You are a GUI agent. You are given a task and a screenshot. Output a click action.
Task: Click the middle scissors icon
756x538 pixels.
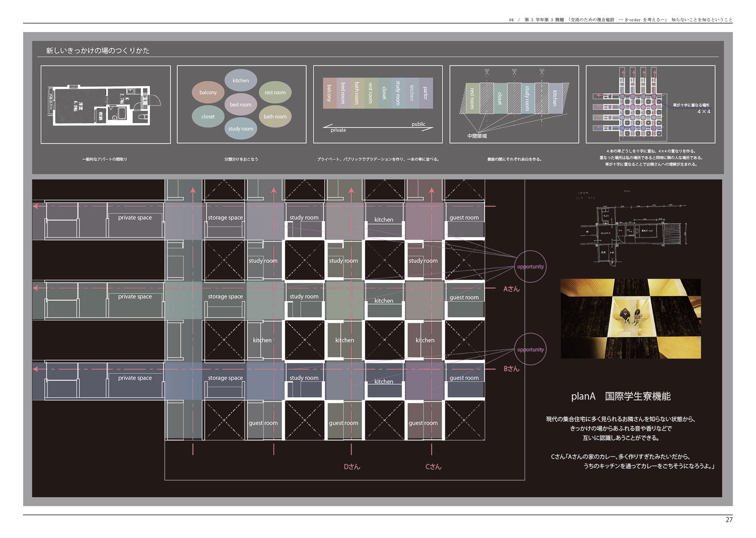pyautogui.click(x=514, y=71)
